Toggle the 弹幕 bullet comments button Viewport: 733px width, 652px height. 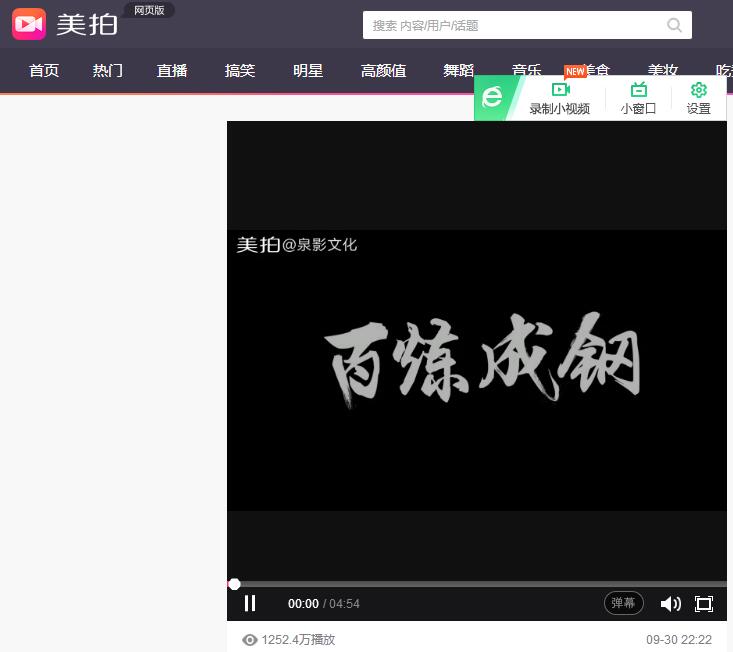pos(623,603)
